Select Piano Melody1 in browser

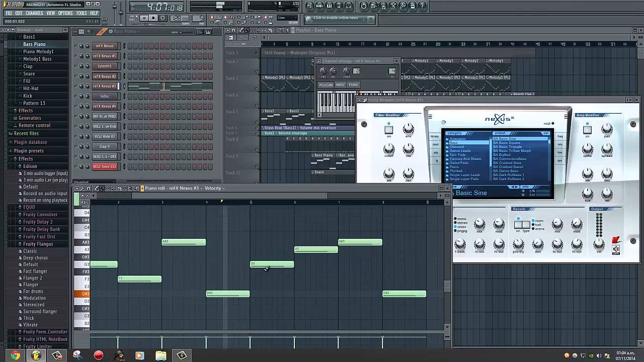point(38,52)
